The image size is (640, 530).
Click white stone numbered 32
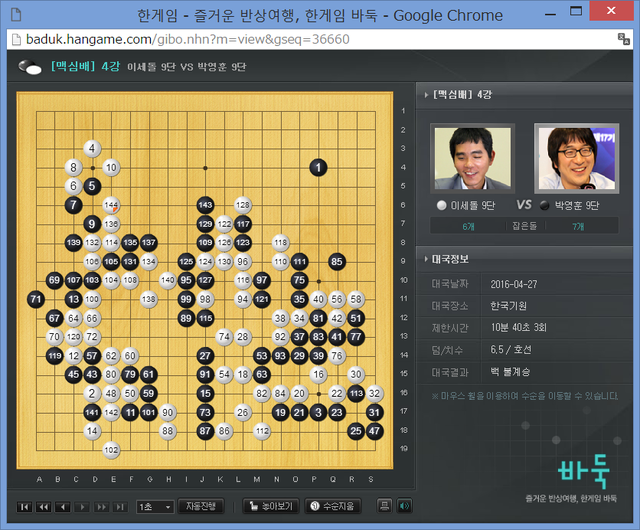374,393
